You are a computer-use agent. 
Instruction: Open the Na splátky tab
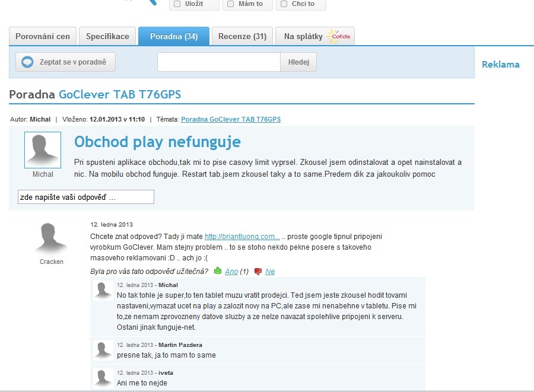(x=304, y=36)
